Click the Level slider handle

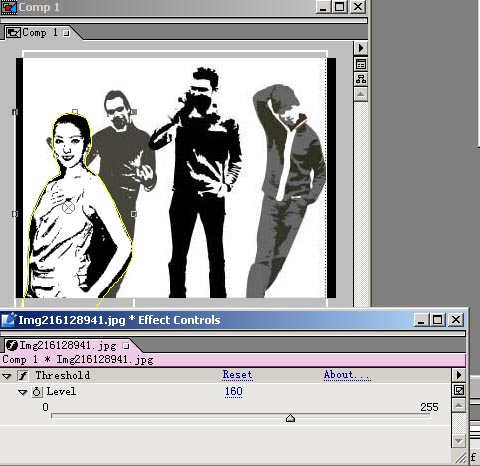[x=291, y=418]
